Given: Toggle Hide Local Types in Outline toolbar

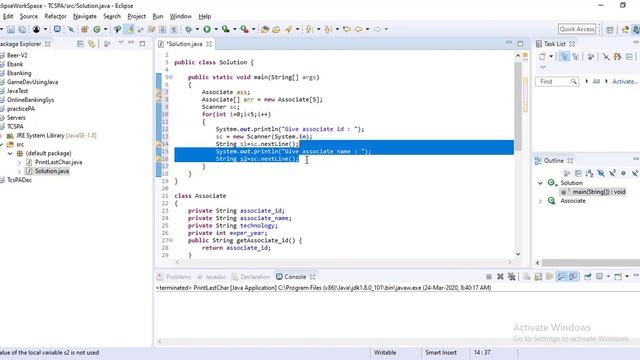Looking at the screenshot, I should [x=635, y=173].
